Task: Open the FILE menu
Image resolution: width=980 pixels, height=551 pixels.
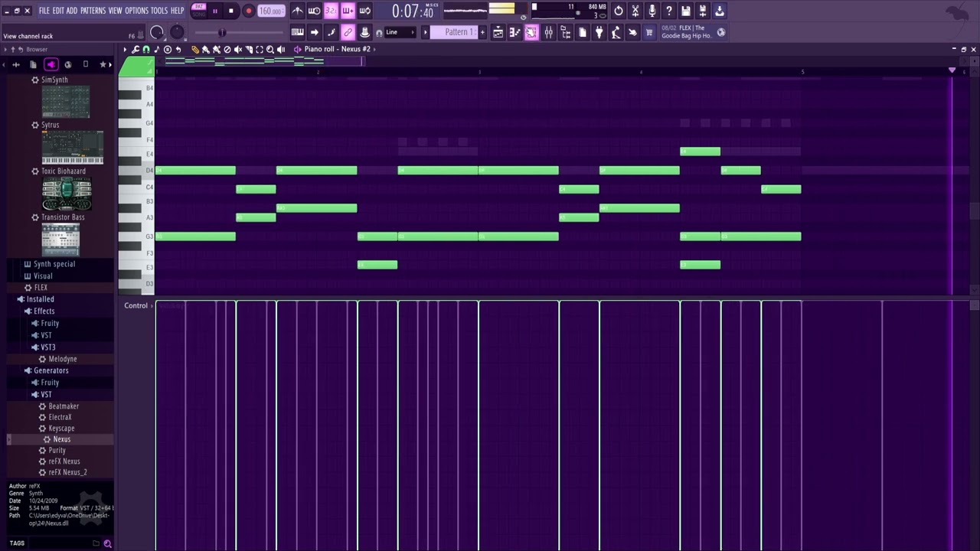Action: (x=44, y=11)
